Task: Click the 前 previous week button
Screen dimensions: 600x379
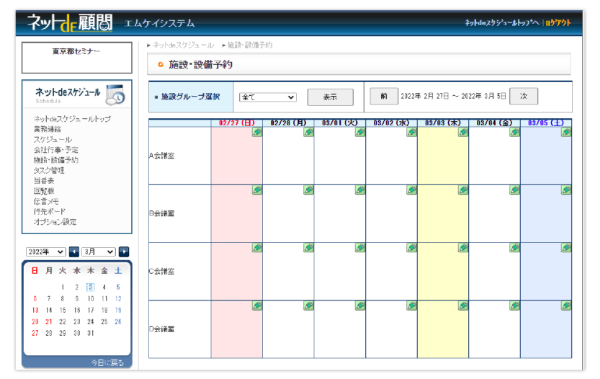Action: [x=383, y=96]
